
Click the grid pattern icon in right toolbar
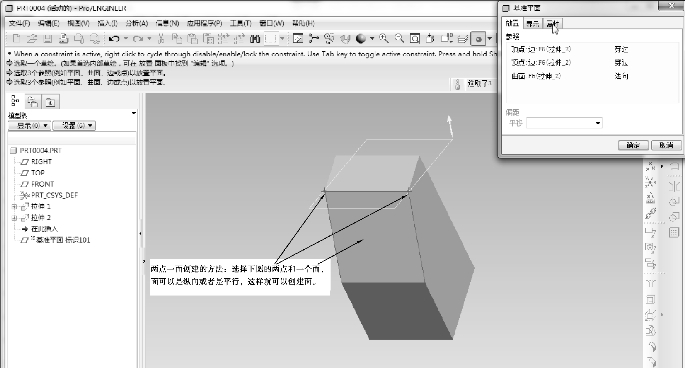[x=674, y=233]
